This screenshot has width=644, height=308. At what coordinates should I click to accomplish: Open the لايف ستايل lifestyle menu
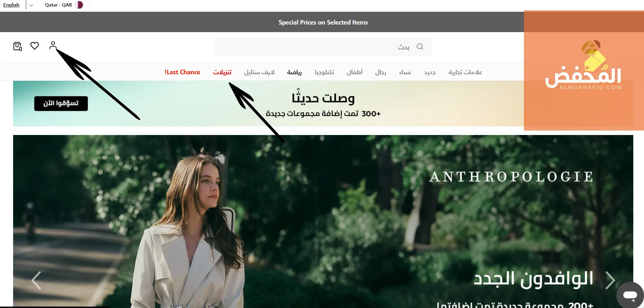(x=259, y=72)
